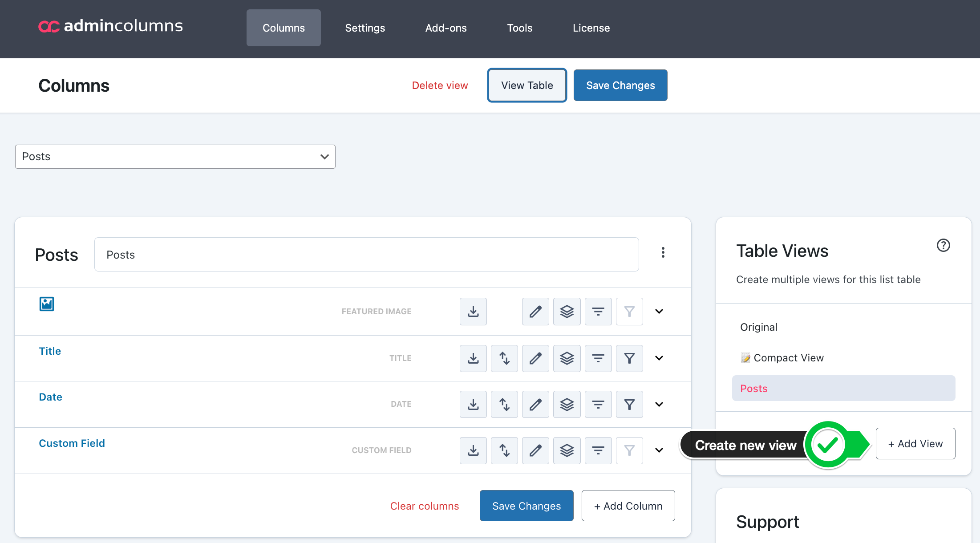Image resolution: width=980 pixels, height=543 pixels.
Task: Toggle export icon on Featured Image row
Action: [473, 312]
